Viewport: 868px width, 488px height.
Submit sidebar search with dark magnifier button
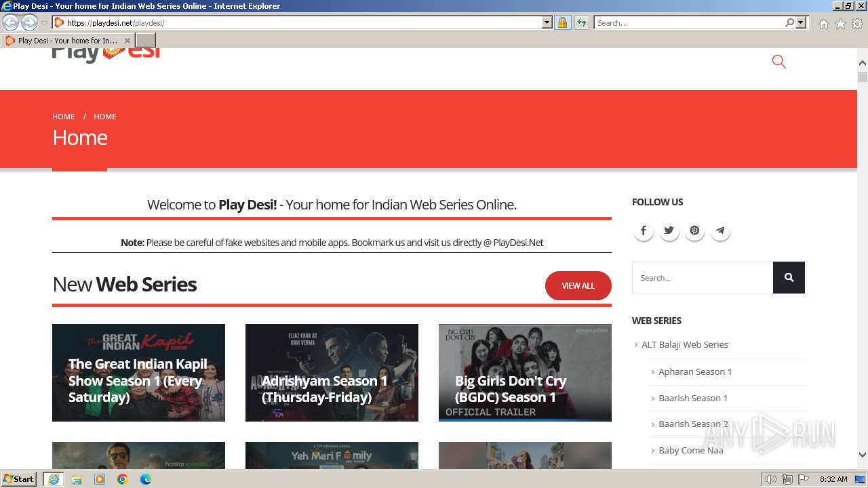tap(789, 277)
